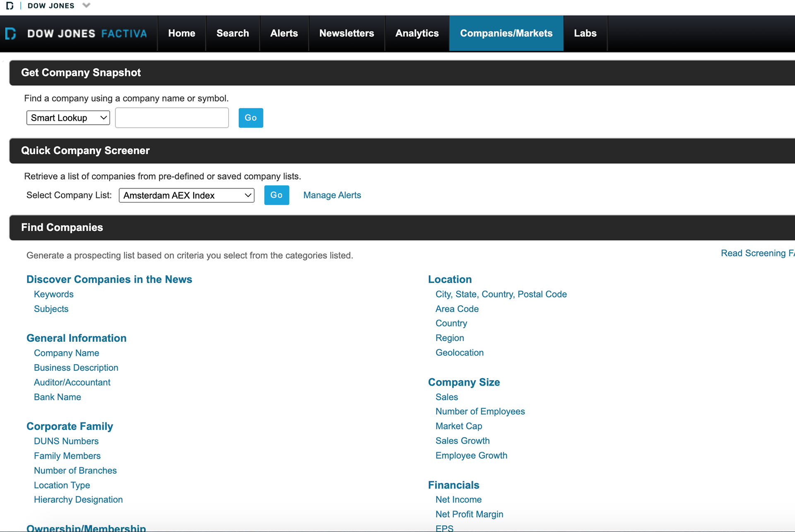Open the Home tab
Screen dimensions: 795x532
(x=182, y=34)
